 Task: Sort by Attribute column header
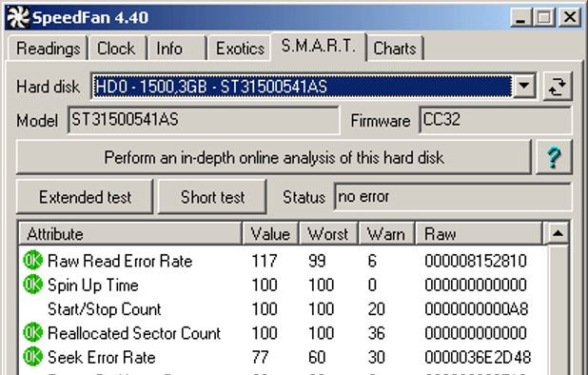(129, 234)
